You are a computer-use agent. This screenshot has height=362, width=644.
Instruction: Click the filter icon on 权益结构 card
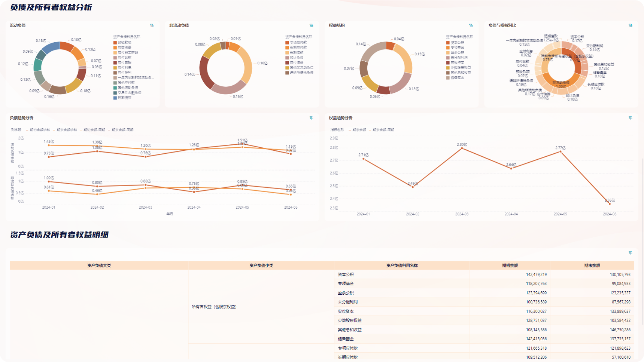coord(471,25)
